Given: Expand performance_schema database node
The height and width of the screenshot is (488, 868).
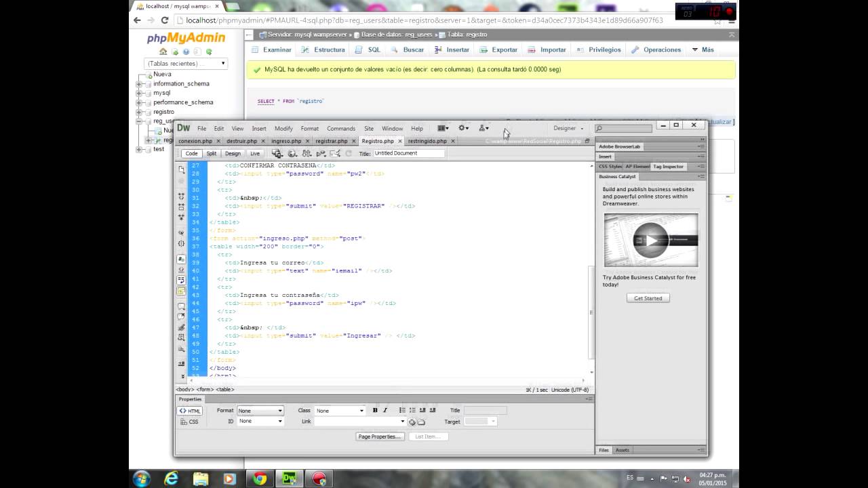Looking at the screenshot, I should pyautogui.click(x=139, y=103).
